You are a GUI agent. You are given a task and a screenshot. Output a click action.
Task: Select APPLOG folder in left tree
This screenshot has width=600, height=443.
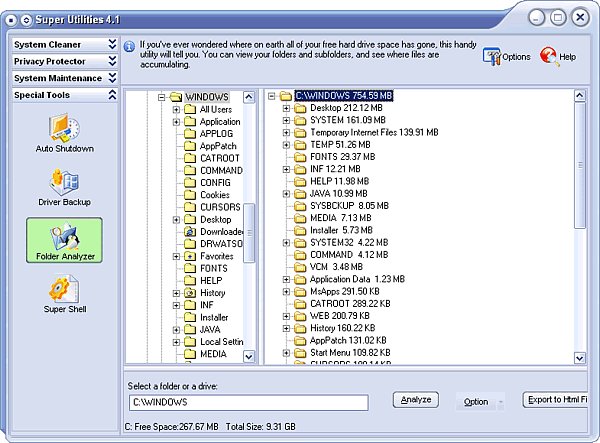pyautogui.click(x=216, y=134)
